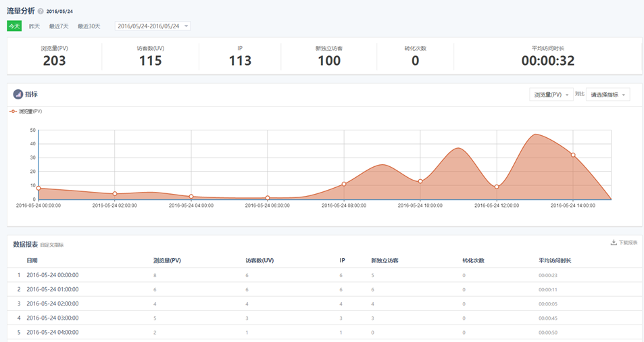The image size is (644, 342).
Task: Toggle the 浏览量(PV) legend marker
Action: [x=14, y=111]
